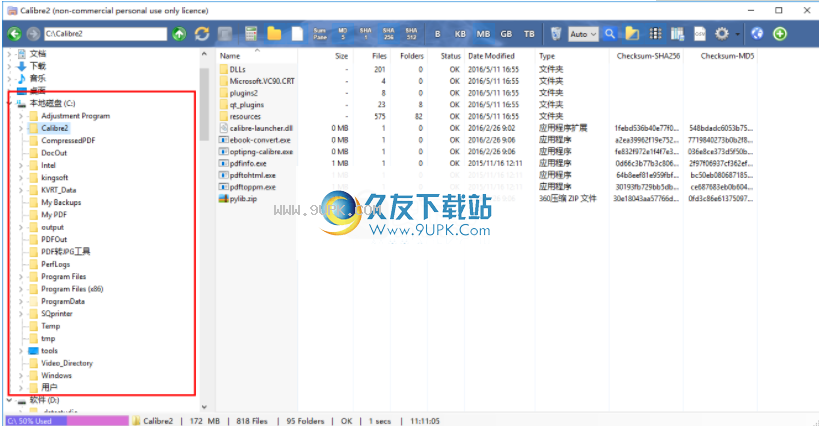The height and width of the screenshot is (426, 819).
Task: Open the calculator icon in toolbar
Action: (x=251, y=34)
